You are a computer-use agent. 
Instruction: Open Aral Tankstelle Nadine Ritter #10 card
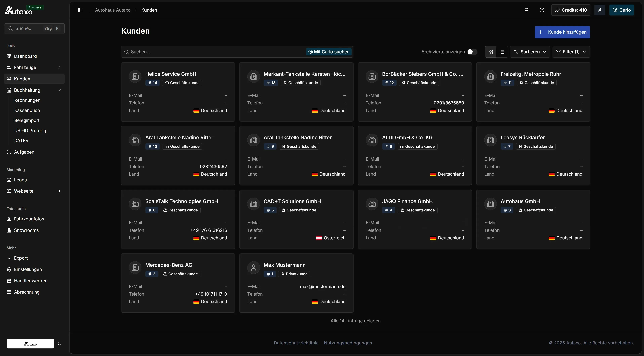click(x=178, y=155)
